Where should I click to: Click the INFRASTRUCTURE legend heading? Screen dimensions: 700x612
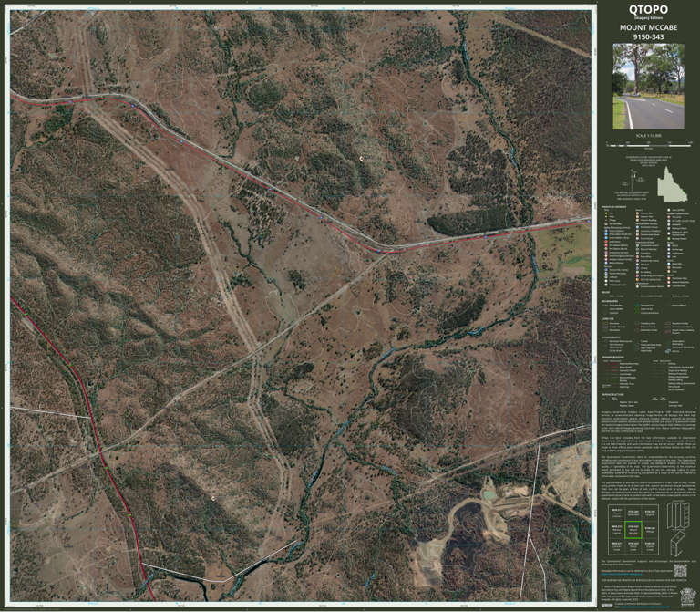(x=612, y=394)
